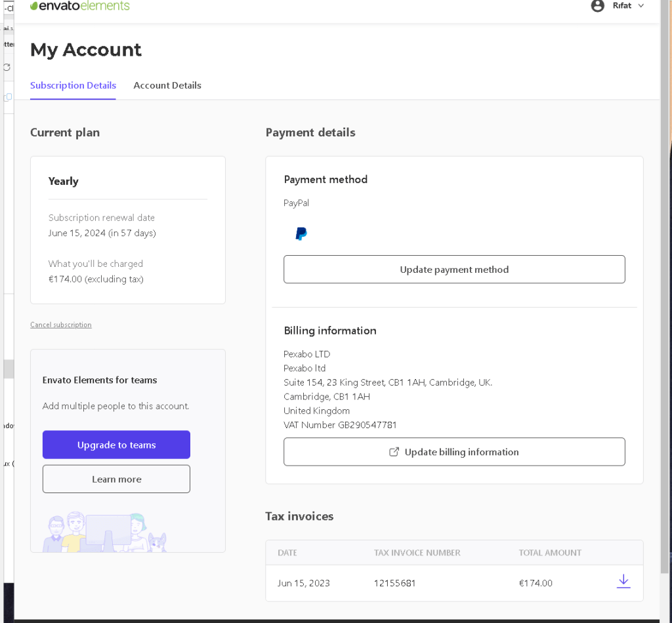Click the TAX INVOICE NUMBER column header

click(x=417, y=553)
